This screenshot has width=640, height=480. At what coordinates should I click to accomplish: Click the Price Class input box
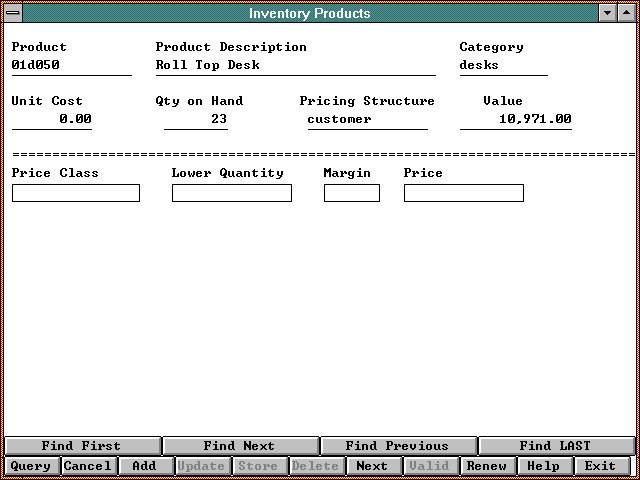76,193
